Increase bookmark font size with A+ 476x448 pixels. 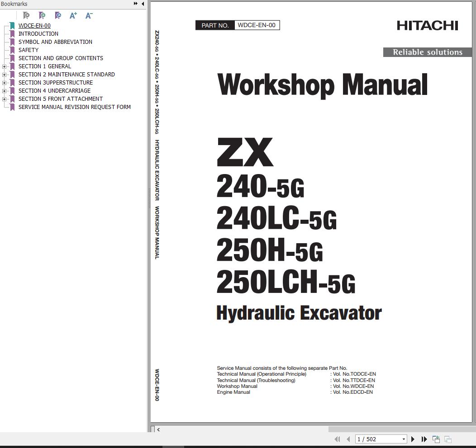coord(73,15)
